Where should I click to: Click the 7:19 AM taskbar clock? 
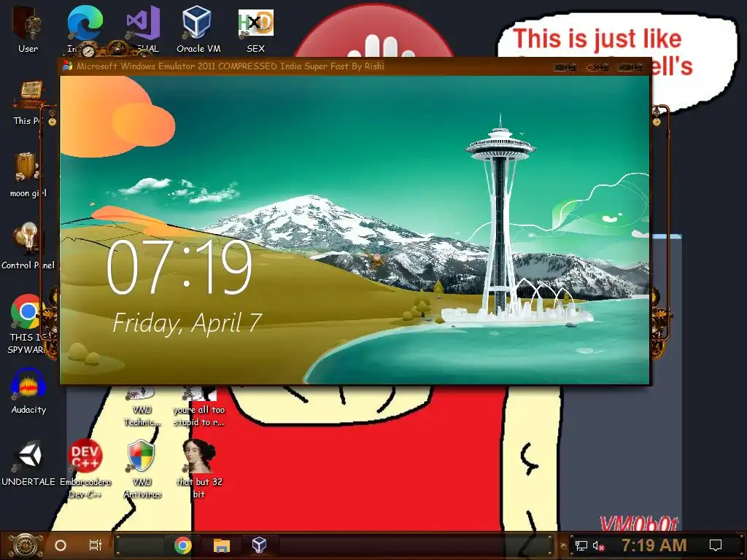click(654, 545)
